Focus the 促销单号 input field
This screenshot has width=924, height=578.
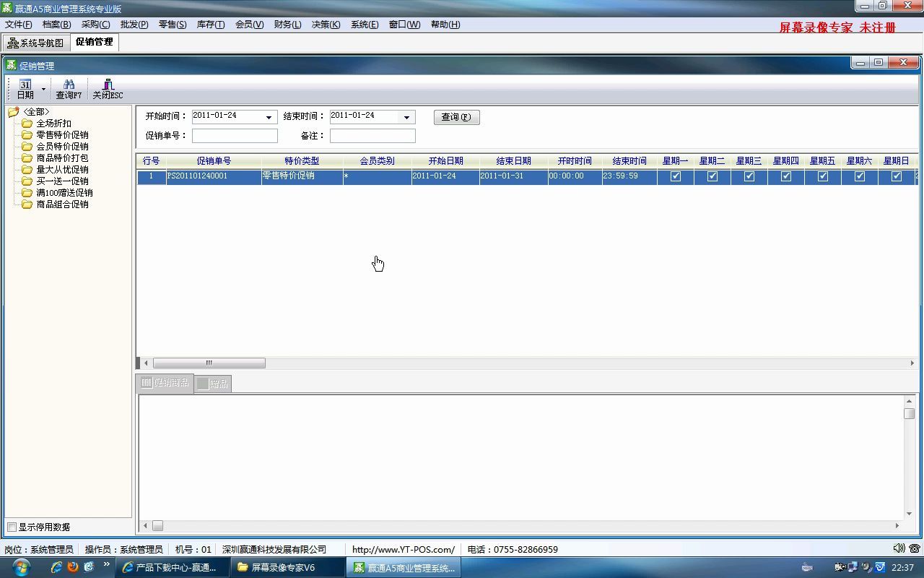tap(235, 136)
